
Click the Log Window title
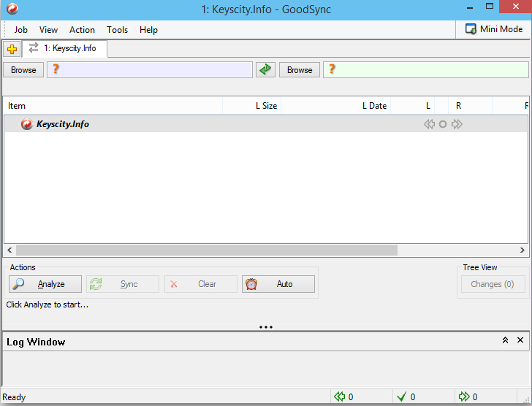[x=36, y=342]
